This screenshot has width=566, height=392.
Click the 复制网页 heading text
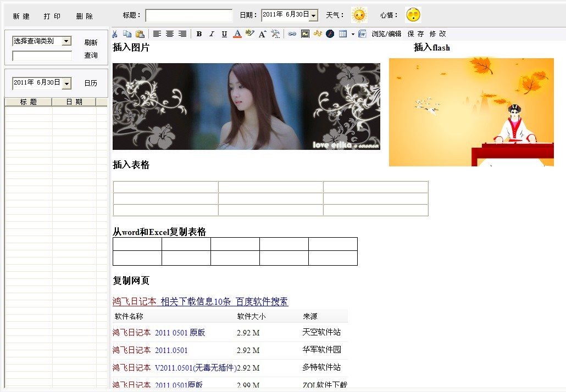[131, 281]
